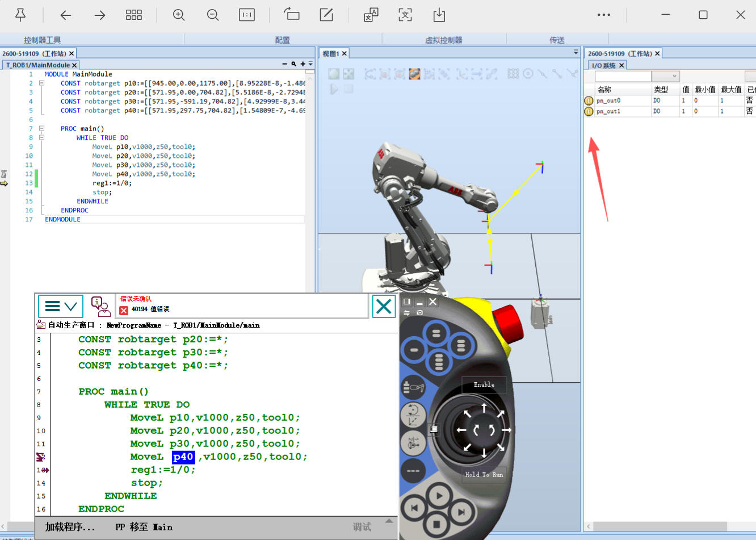
Task: Click the I/O system search input field
Action: 623,76
